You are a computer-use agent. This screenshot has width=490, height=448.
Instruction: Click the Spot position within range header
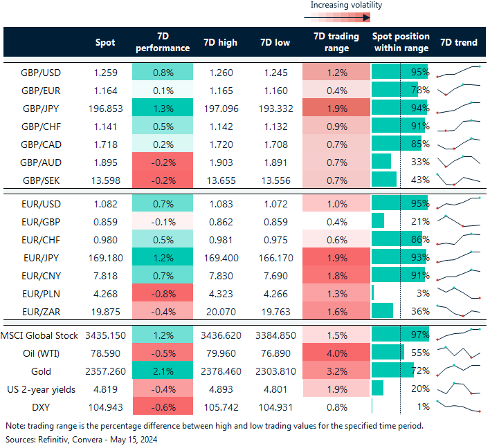(x=401, y=42)
